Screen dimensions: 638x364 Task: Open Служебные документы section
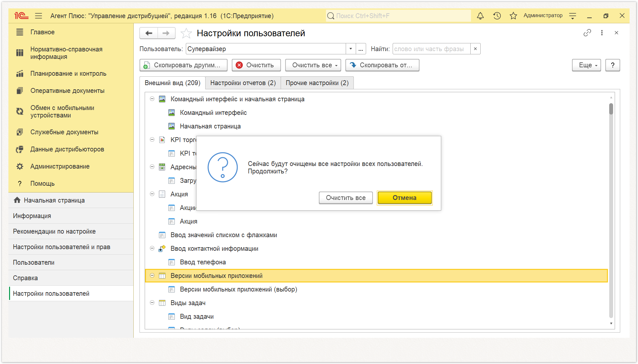pyautogui.click(x=71, y=132)
